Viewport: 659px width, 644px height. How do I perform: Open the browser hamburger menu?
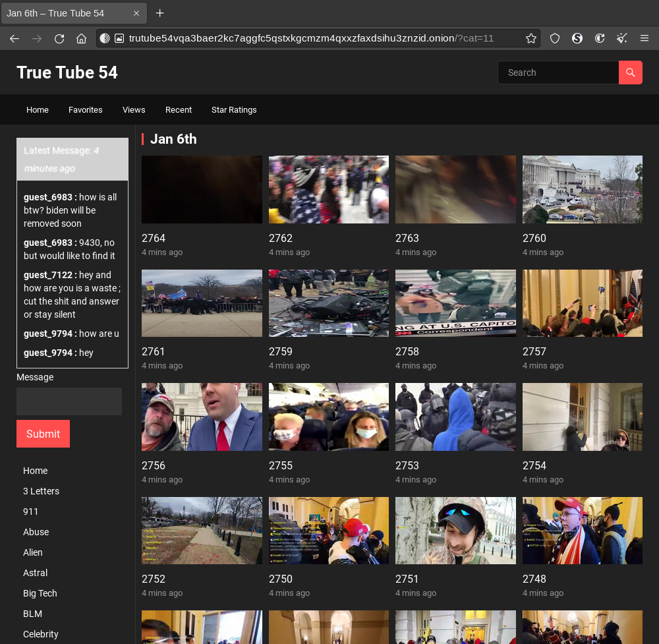point(645,39)
